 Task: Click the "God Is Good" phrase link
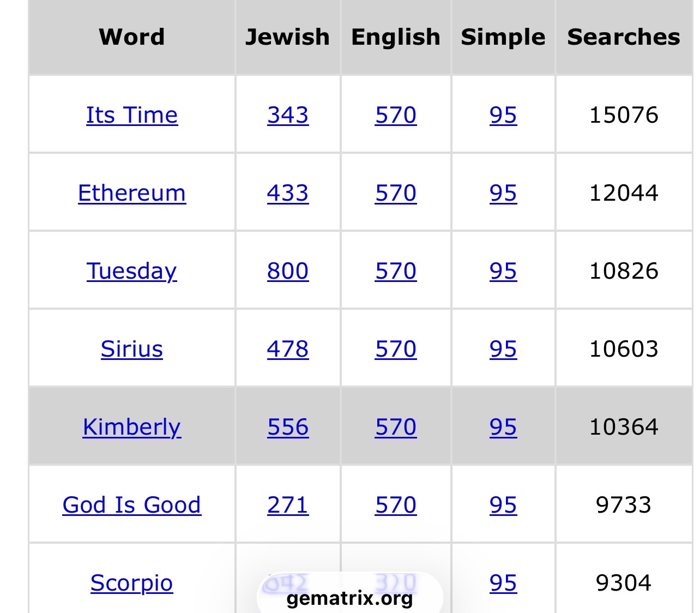tap(132, 505)
